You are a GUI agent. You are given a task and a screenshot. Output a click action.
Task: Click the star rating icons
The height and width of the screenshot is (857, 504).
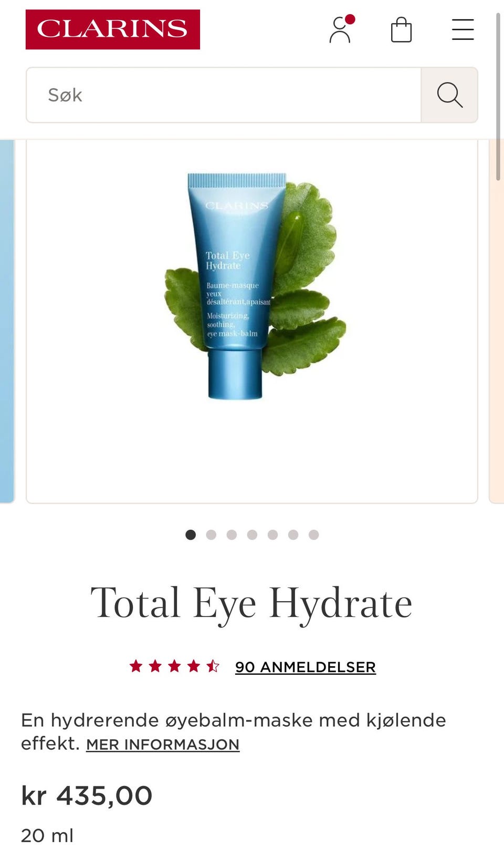[174, 666]
